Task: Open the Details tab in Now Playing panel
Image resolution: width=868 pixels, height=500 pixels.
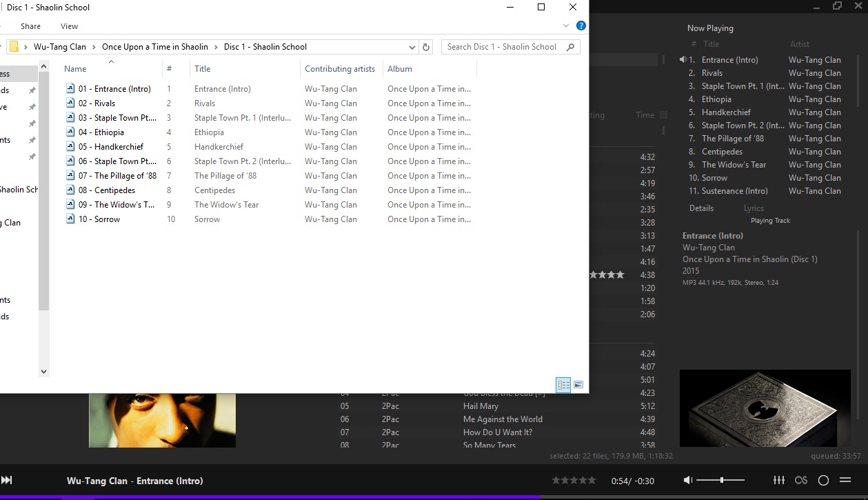Action: coord(701,208)
